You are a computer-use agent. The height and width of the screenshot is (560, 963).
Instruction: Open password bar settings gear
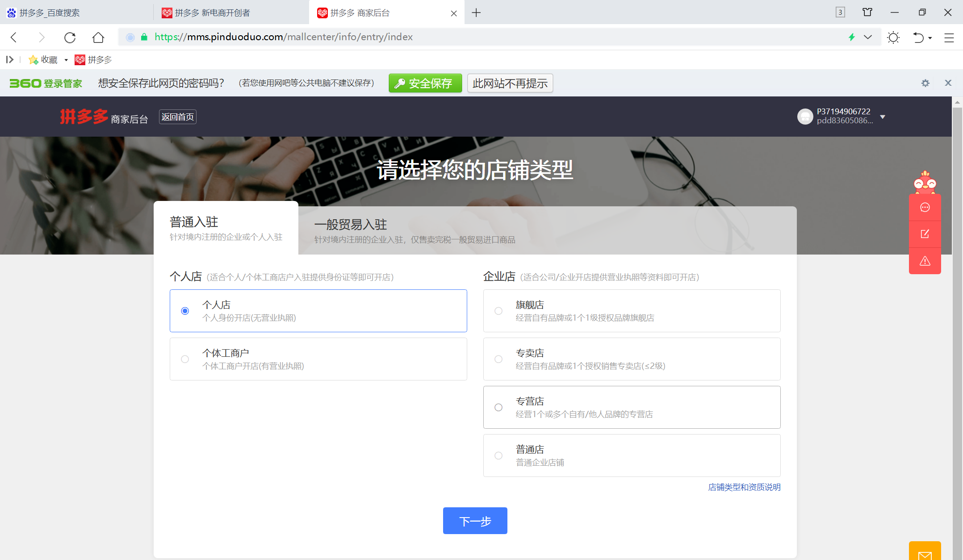pyautogui.click(x=925, y=83)
